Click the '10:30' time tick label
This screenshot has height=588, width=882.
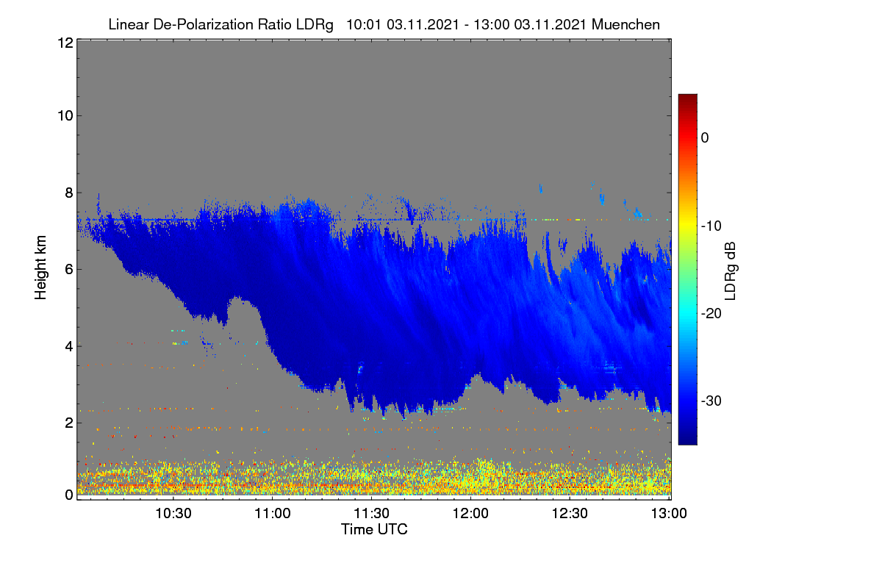pyautogui.click(x=173, y=513)
